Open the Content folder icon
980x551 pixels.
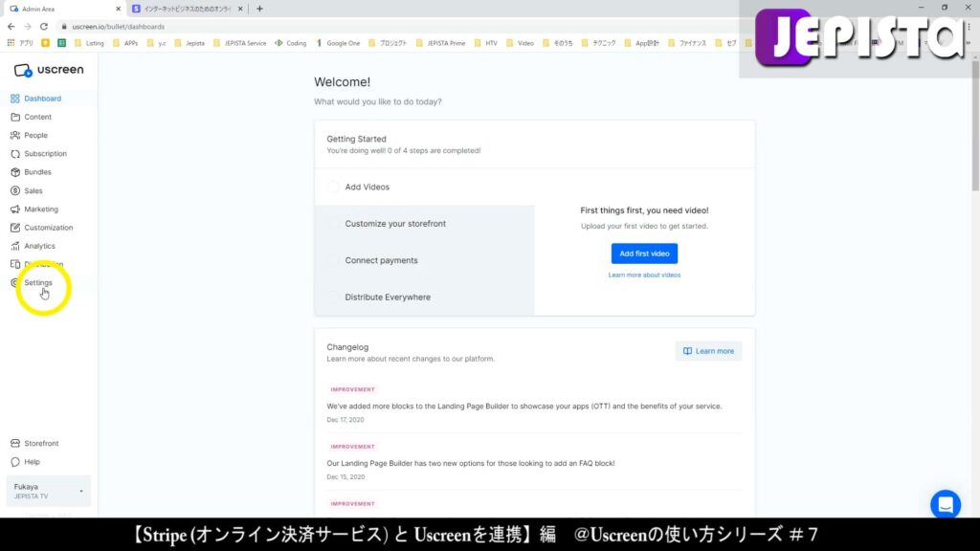coord(15,117)
